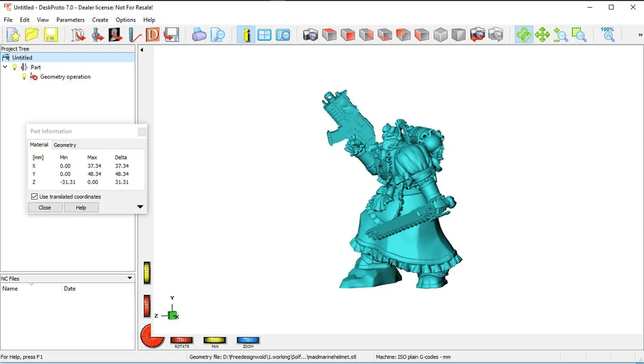
Task: Load a vector file via the outlined D icon
Action: click(x=78, y=35)
